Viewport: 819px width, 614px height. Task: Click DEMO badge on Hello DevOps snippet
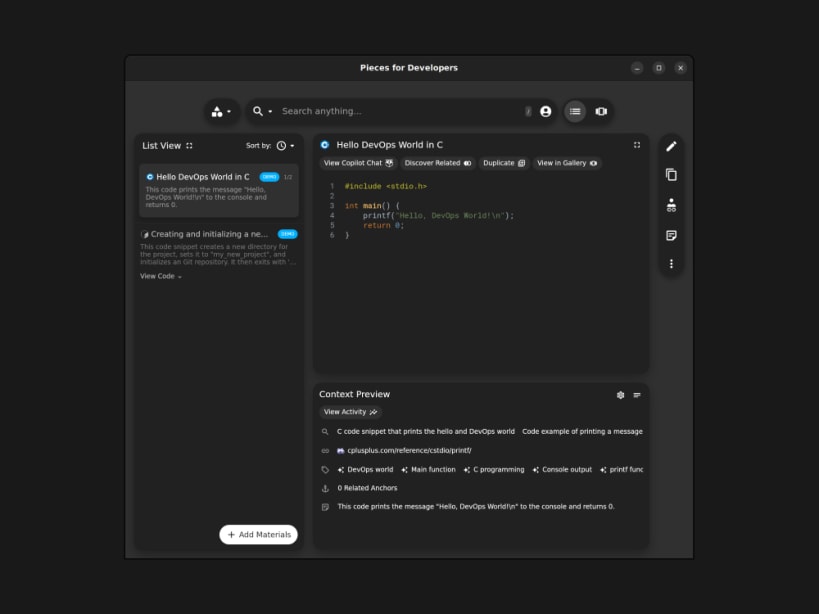(x=269, y=177)
